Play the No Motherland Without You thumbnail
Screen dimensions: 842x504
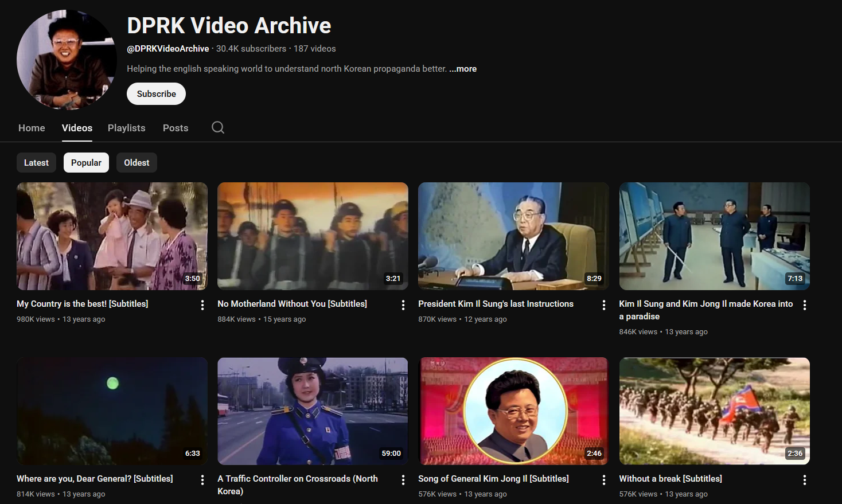pos(313,236)
